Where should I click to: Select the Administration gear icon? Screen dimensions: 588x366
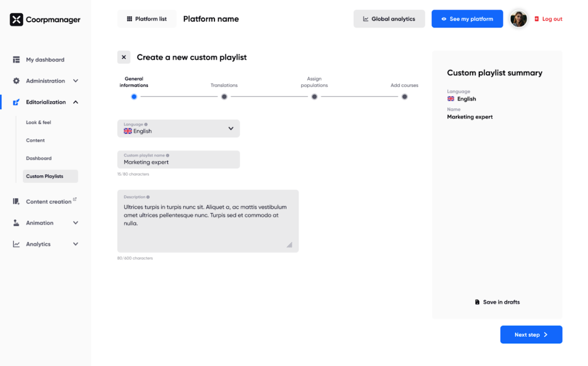(x=16, y=80)
